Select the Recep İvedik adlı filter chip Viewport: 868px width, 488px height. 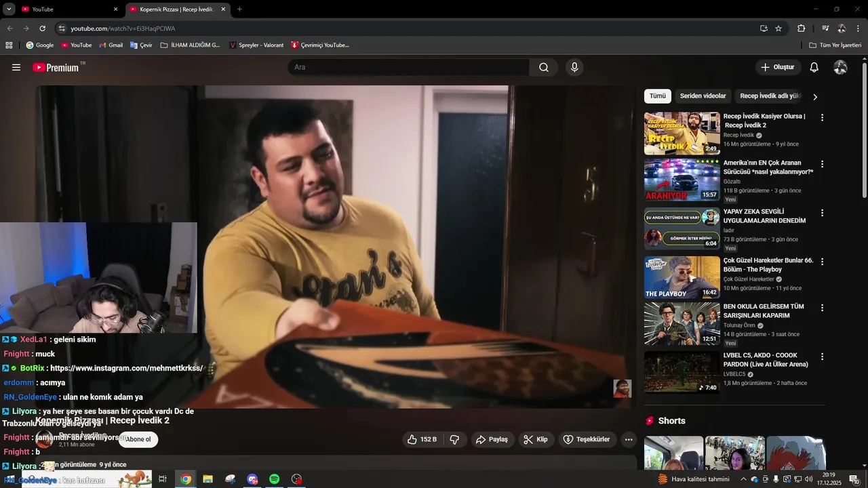point(770,96)
